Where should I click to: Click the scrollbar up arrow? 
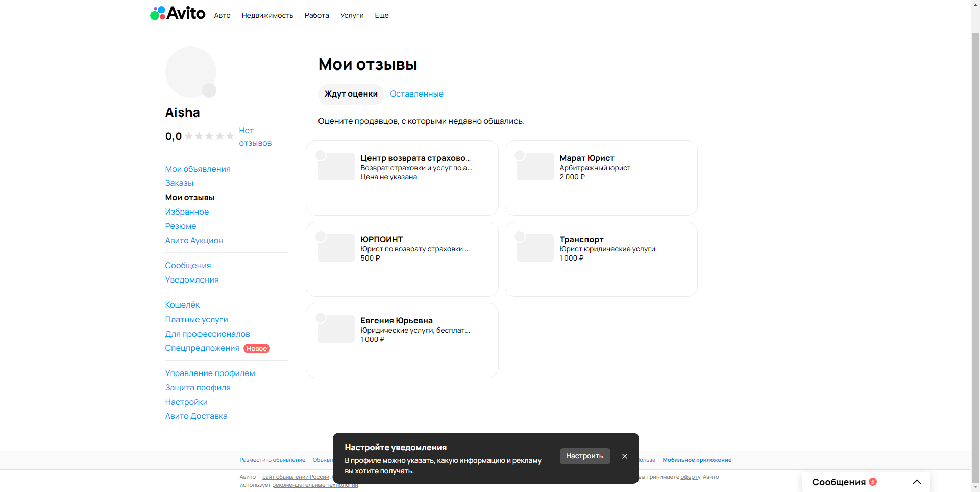tap(975, 4)
